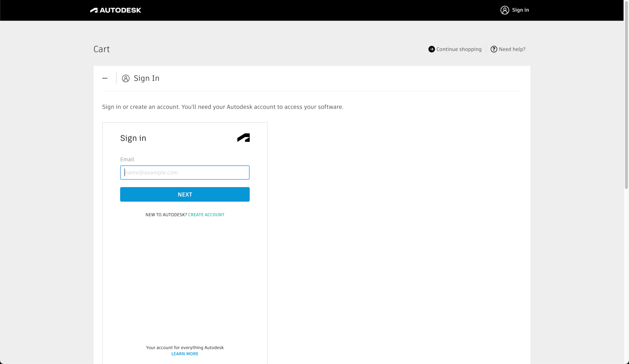Click the Continue shopping arrow icon
This screenshot has width=629, height=364.
tap(432, 49)
